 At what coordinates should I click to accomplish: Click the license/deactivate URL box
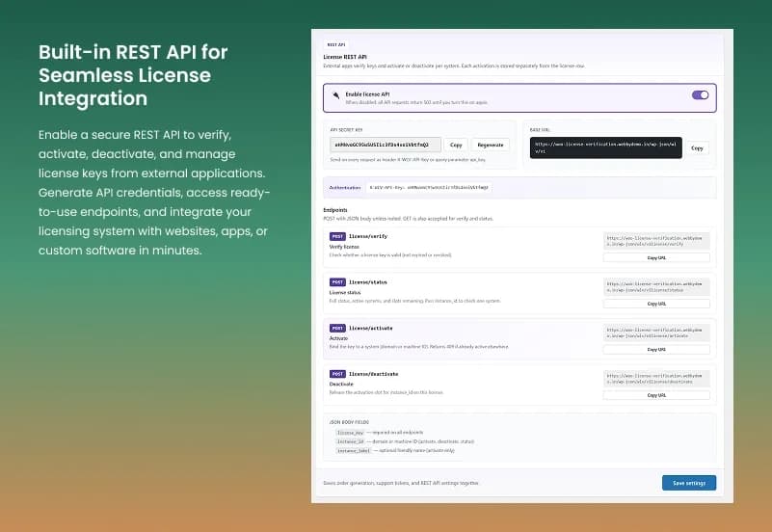656,379
